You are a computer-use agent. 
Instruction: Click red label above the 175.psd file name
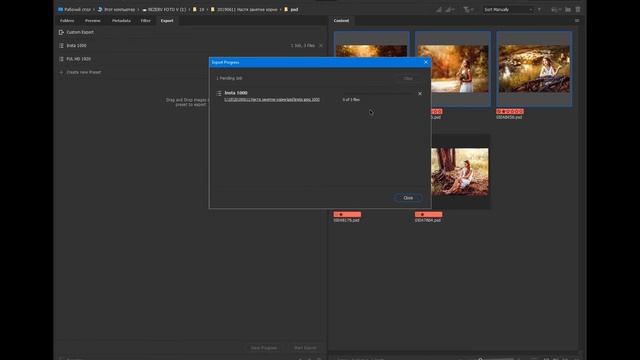pos(347,214)
